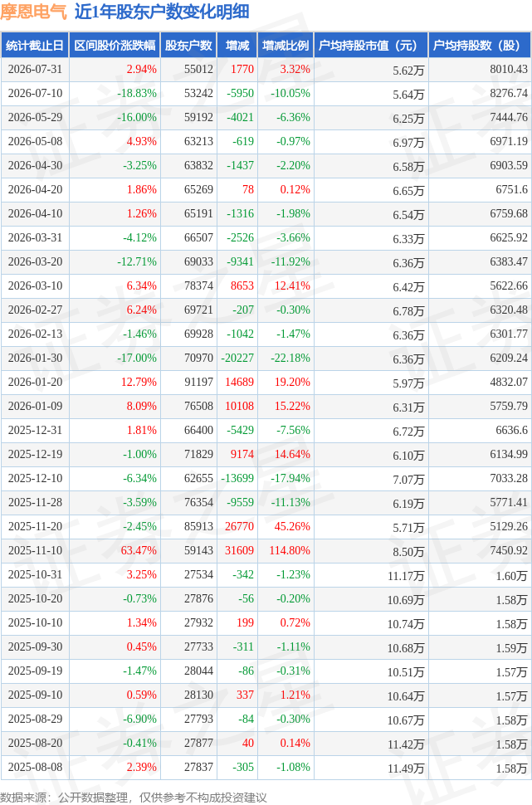Click the 统计截止日 column header
The height and width of the screenshot is (805, 532).
tap(35, 45)
